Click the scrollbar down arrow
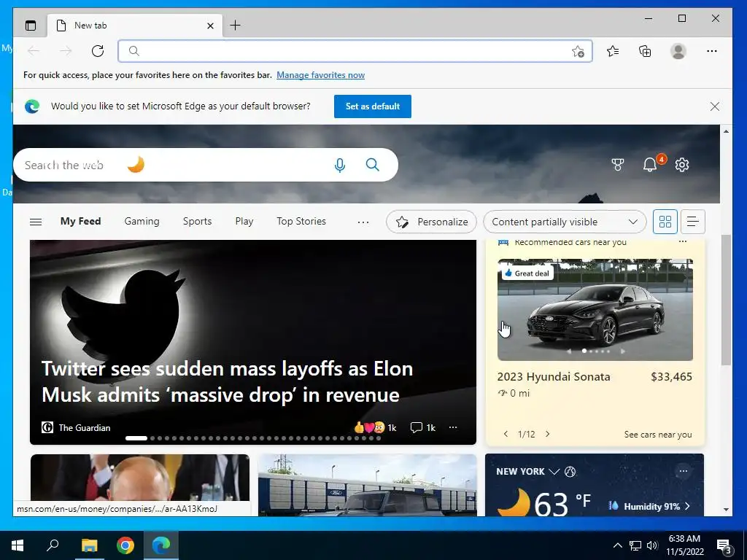This screenshot has width=747, height=560. (x=726, y=510)
